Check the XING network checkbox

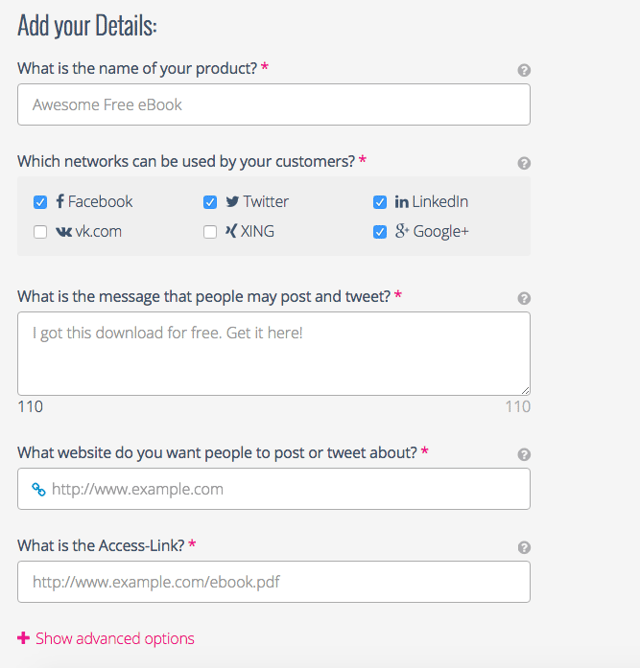click(x=210, y=232)
